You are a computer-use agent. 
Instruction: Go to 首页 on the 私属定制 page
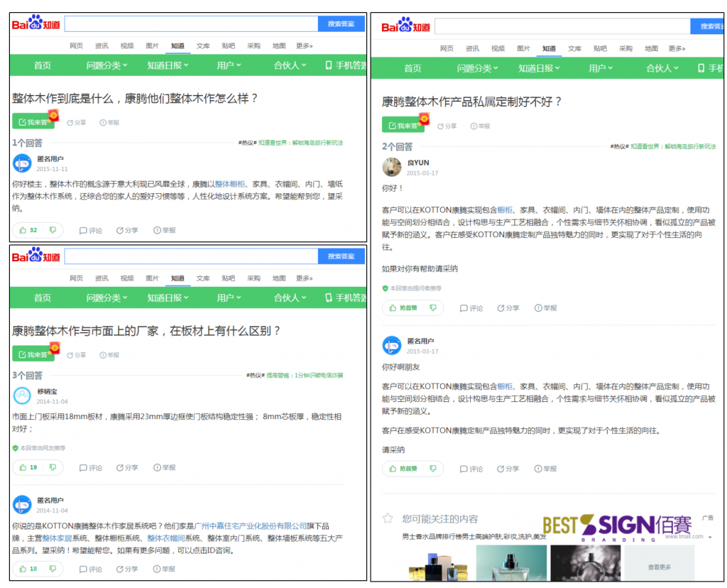[412, 69]
